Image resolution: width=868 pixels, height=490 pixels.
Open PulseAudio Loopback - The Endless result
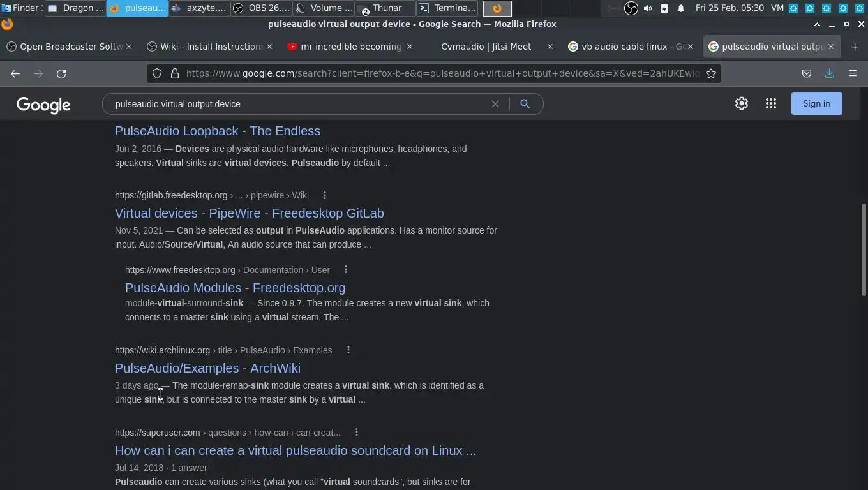(218, 131)
